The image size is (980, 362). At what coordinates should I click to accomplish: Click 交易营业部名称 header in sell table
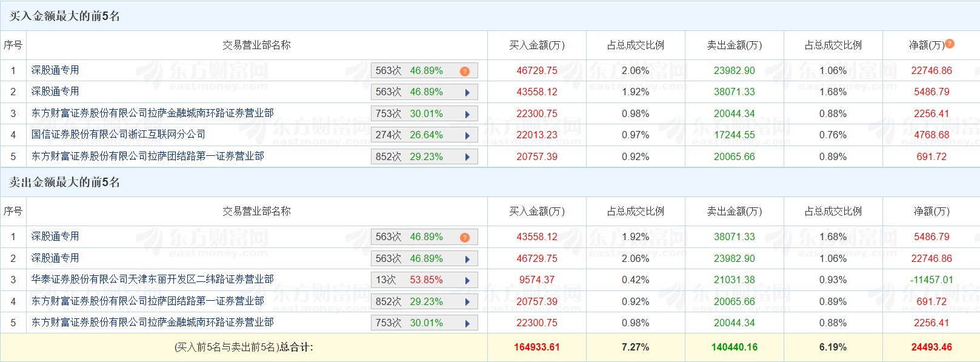(256, 212)
